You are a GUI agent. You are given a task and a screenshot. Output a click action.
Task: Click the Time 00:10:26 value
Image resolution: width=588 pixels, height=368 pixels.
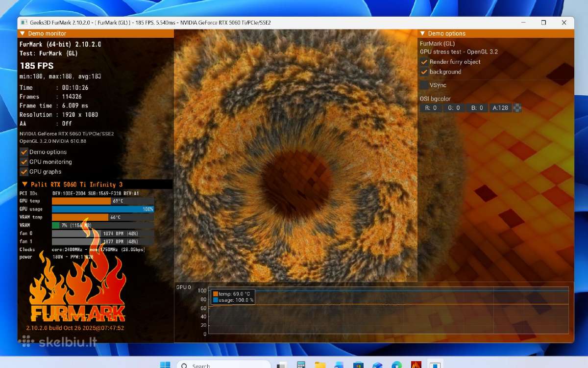pyautogui.click(x=75, y=88)
